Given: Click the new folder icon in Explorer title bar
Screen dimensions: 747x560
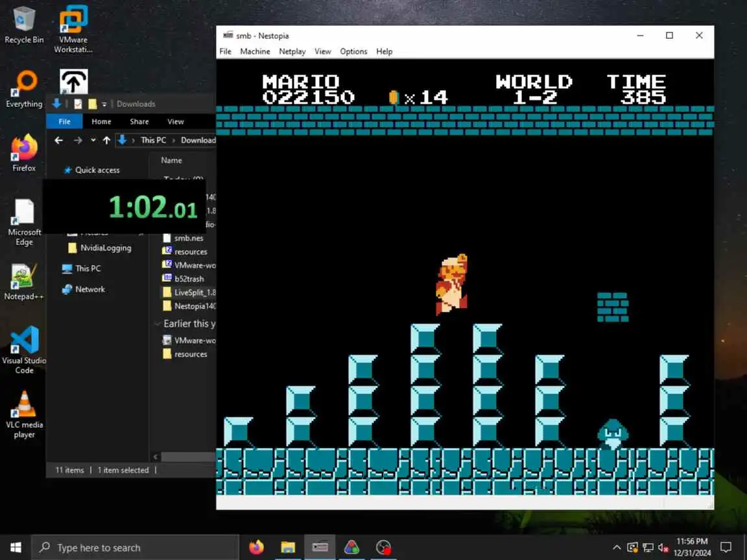Looking at the screenshot, I should (93, 104).
